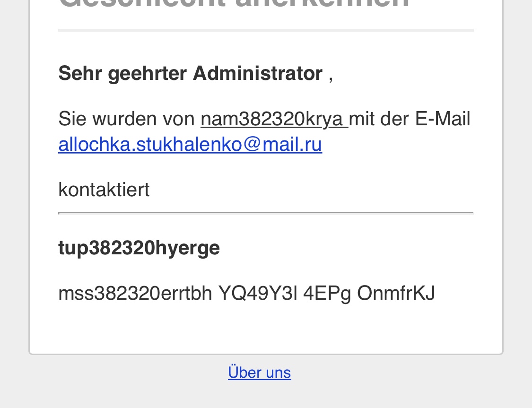The image size is (532, 408).
Task: Click the word Administrator in the greeting
Action: pos(257,74)
